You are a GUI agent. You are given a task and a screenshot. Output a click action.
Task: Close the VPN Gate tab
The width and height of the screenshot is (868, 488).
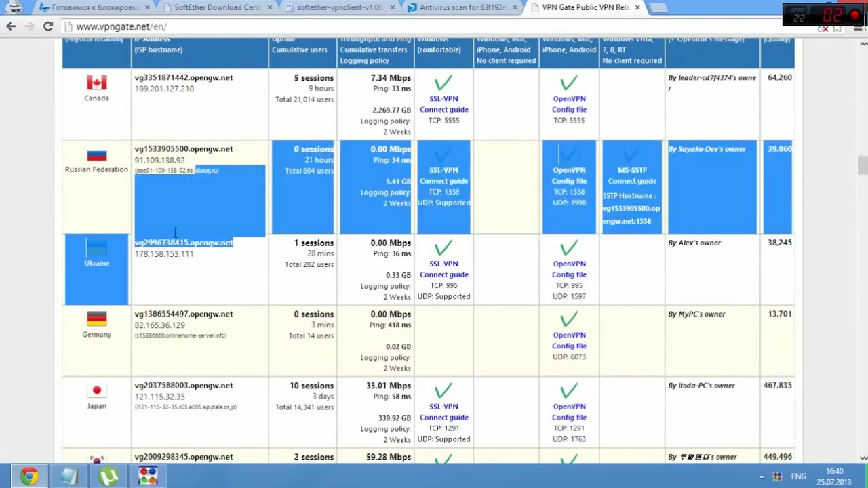(637, 7)
